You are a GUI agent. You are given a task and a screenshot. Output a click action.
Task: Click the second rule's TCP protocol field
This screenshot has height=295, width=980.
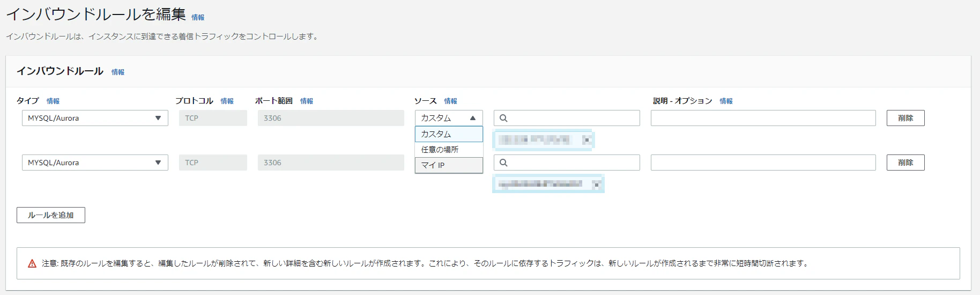click(x=213, y=163)
